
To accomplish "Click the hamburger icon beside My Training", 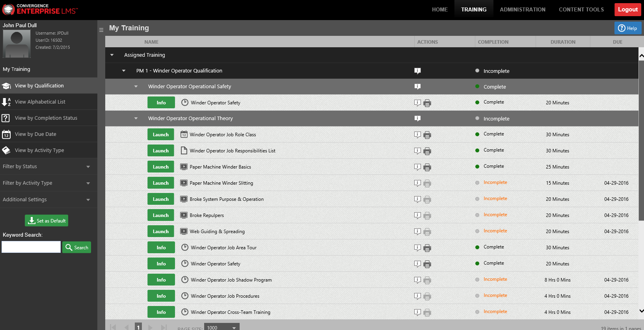I will click(x=101, y=30).
